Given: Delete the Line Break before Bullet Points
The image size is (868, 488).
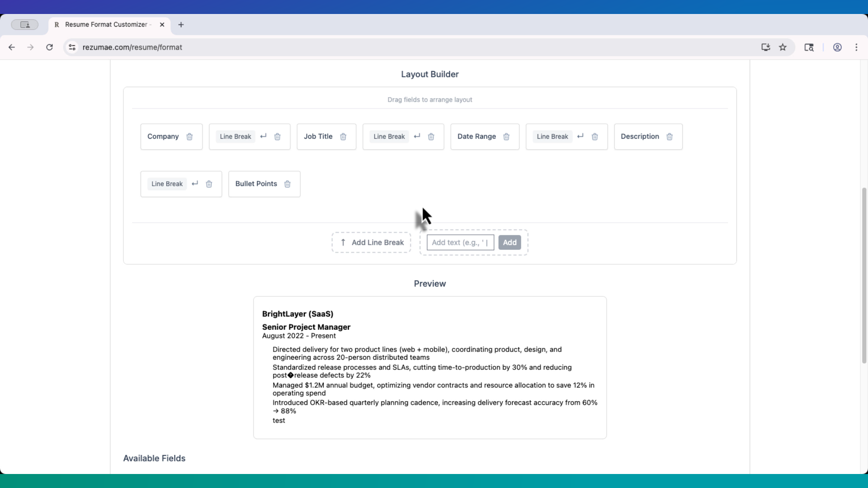Looking at the screenshot, I should point(209,184).
